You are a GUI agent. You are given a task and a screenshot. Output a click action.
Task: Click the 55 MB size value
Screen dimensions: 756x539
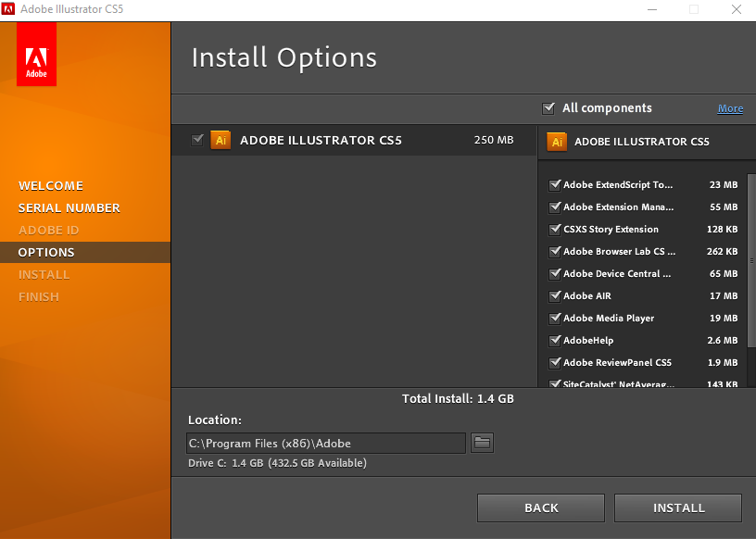[724, 207]
